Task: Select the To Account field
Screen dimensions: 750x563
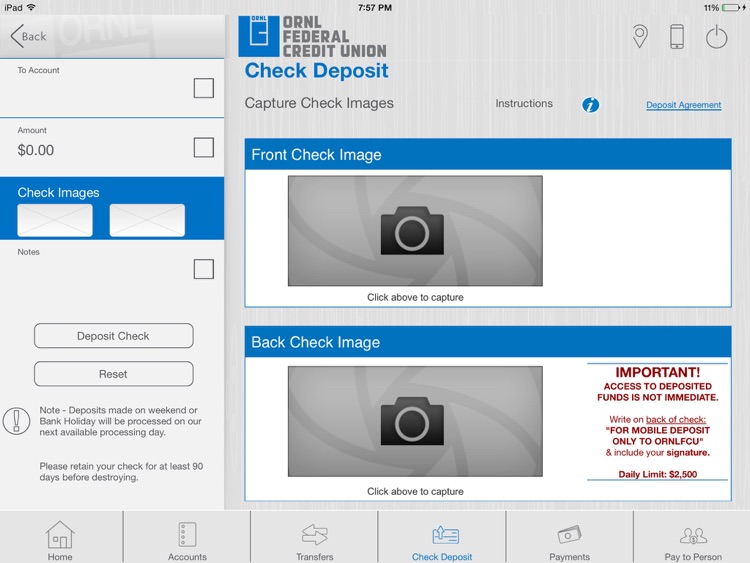Action: (112, 88)
